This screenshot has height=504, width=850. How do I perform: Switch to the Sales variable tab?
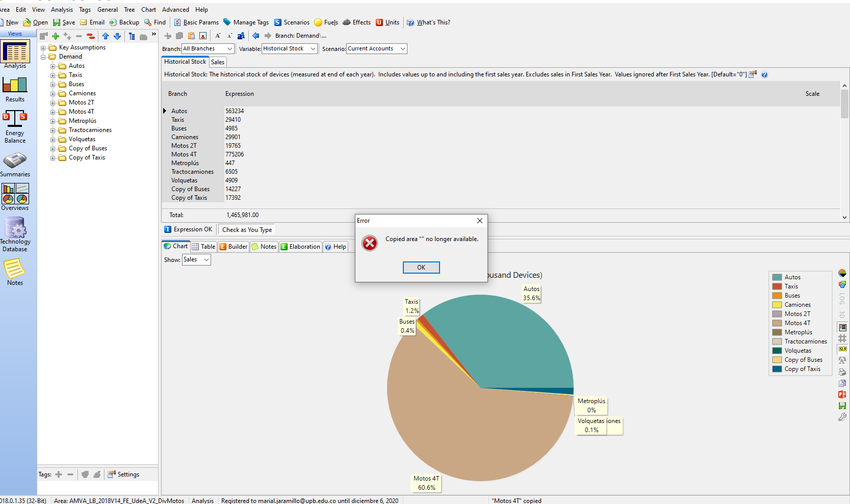tap(218, 62)
